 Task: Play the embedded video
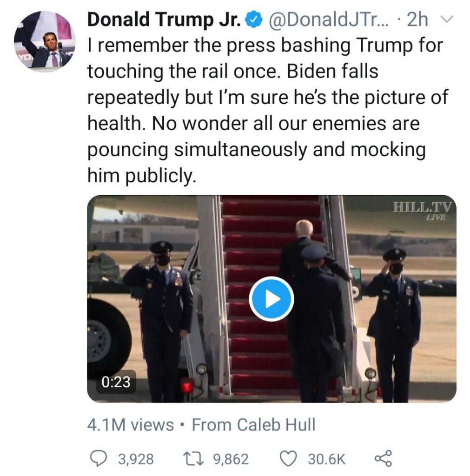(271, 299)
